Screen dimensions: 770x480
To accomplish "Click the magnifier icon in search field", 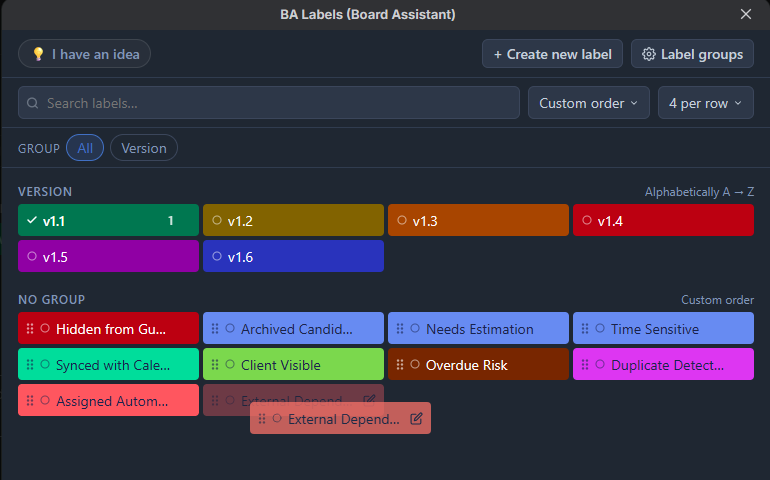I will click(32, 103).
